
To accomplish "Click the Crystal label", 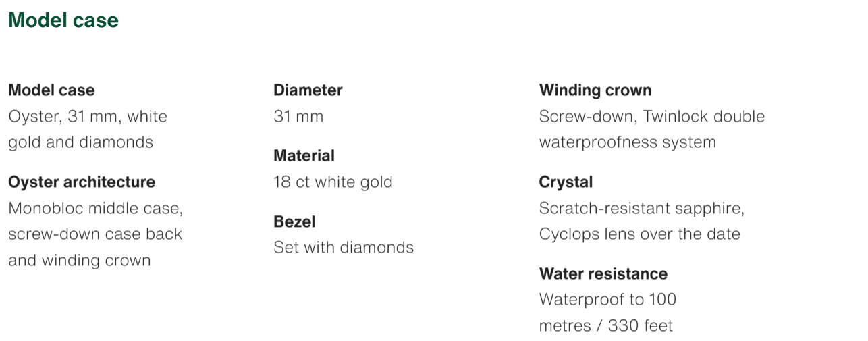I will point(566,182).
